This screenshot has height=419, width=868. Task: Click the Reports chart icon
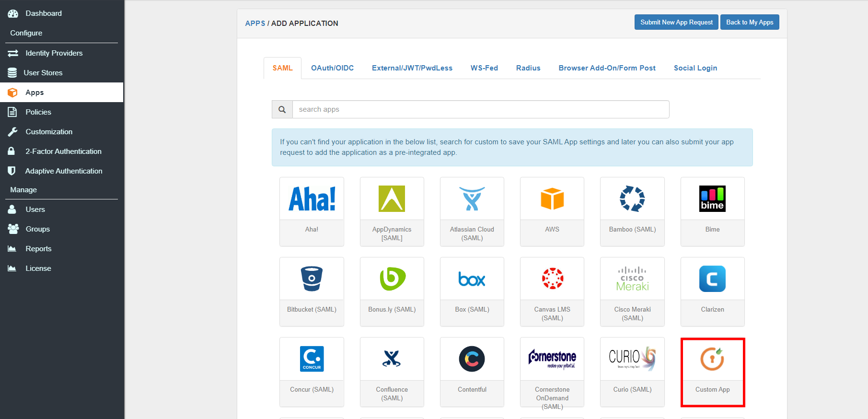(x=12, y=249)
